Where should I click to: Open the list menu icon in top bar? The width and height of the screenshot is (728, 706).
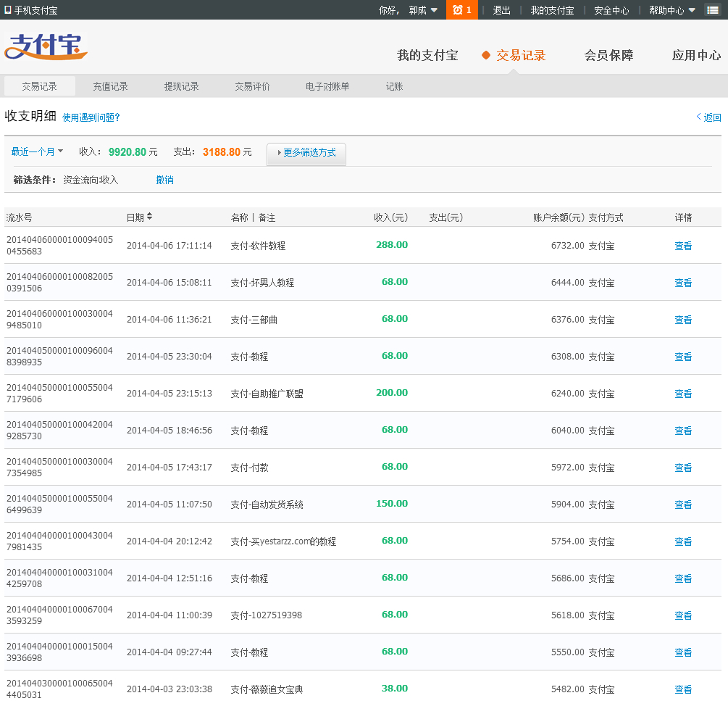712,10
